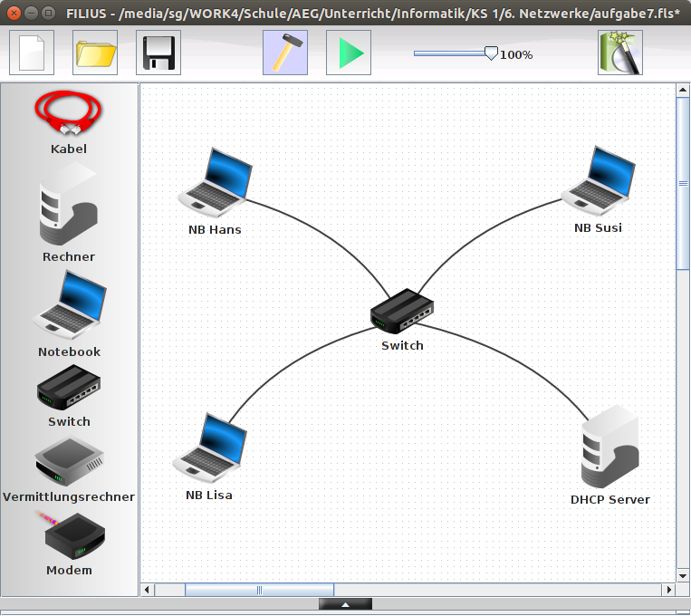Click the 100% simulation speed slider
The height and width of the screenshot is (616, 691).
(x=491, y=53)
